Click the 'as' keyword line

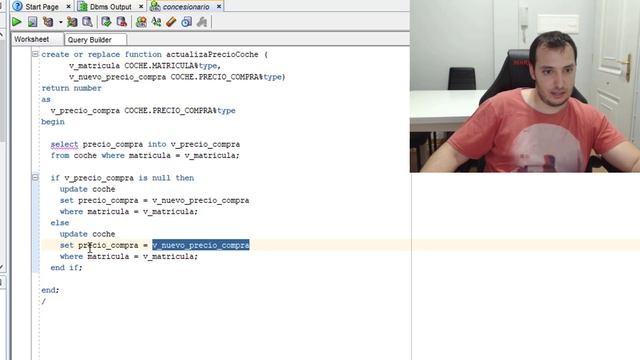coord(46,99)
